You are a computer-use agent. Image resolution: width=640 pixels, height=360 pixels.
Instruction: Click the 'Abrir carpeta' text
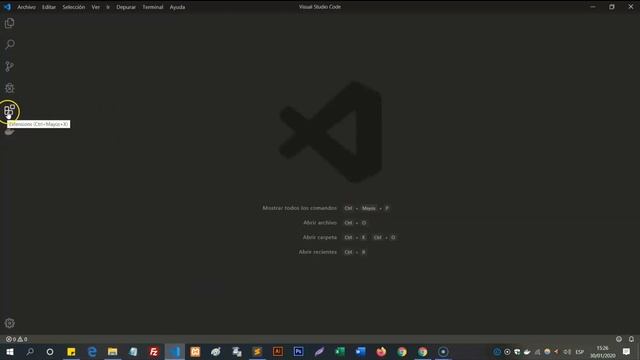320,238
